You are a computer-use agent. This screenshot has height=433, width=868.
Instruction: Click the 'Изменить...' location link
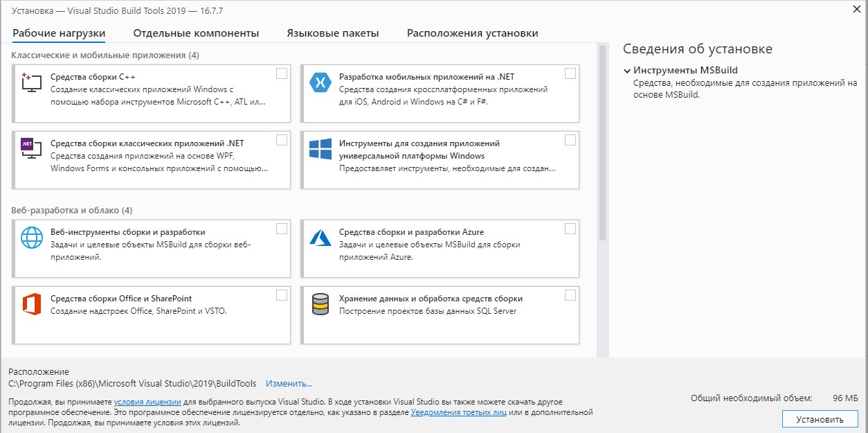click(289, 383)
